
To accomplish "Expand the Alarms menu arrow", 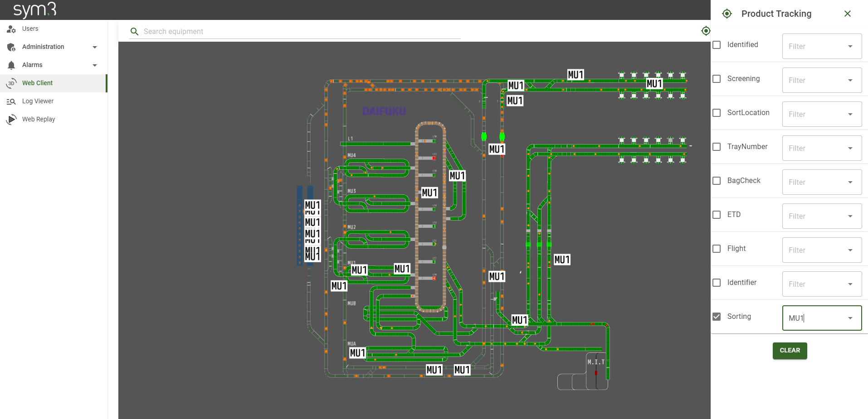I will coord(95,65).
